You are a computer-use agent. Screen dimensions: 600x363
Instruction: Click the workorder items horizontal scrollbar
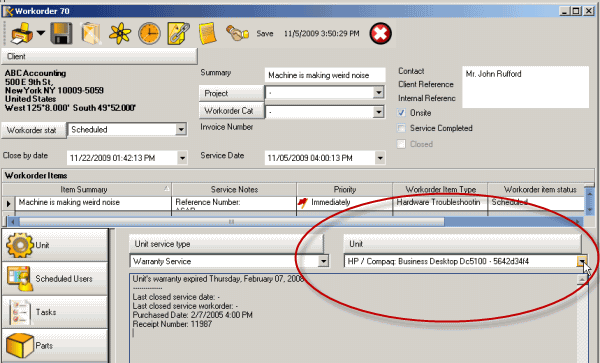coord(294,221)
